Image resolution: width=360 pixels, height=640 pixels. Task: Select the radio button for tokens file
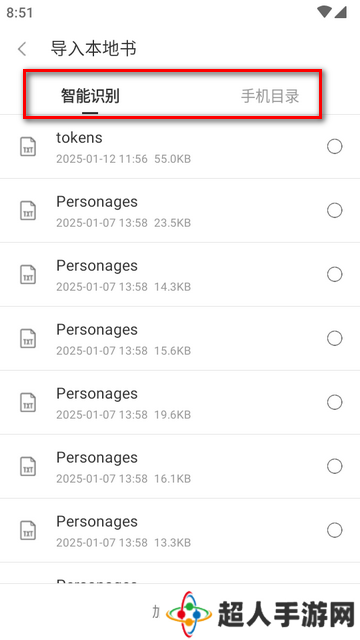click(x=335, y=147)
